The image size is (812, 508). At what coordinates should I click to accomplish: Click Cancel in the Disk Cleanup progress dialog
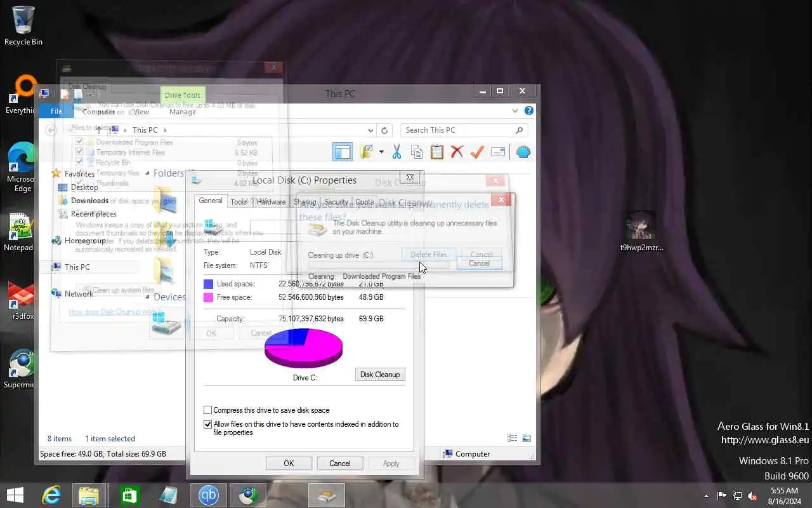pos(479,263)
